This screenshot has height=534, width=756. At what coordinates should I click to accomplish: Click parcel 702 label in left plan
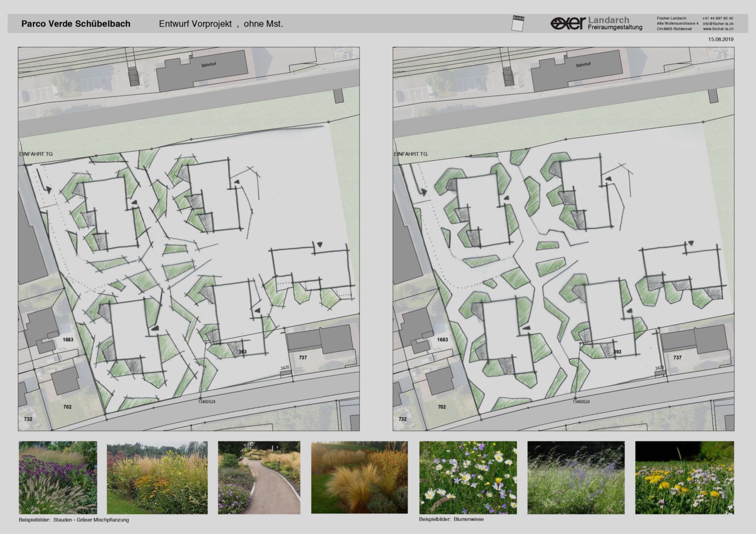point(67,407)
